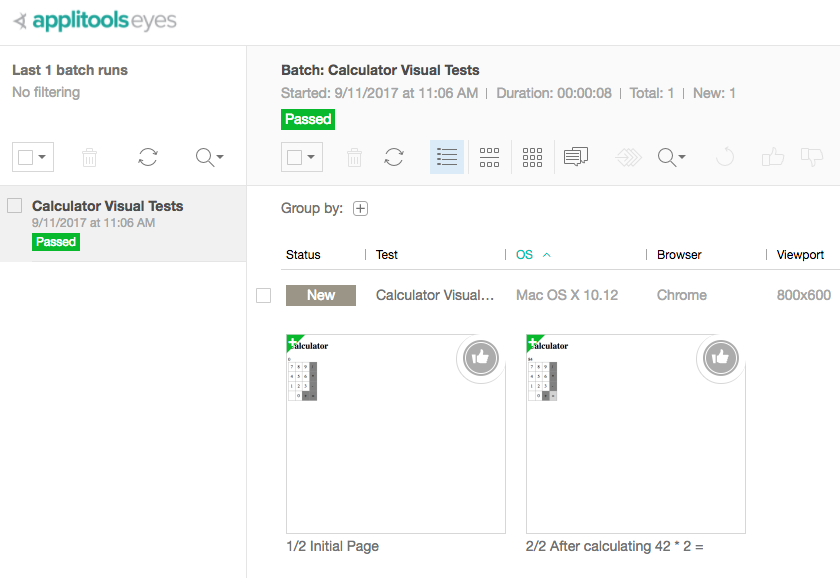Viewport: 840px width, 578px height.
Task: Tick the checkbox for the New test row
Action: coord(264,295)
